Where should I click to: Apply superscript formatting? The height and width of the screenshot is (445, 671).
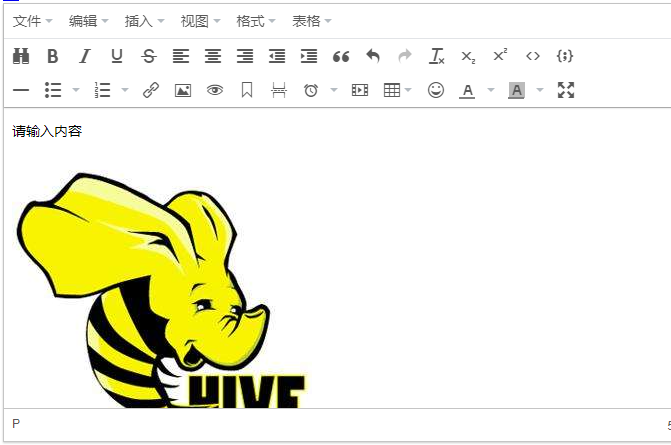click(500, 56)
